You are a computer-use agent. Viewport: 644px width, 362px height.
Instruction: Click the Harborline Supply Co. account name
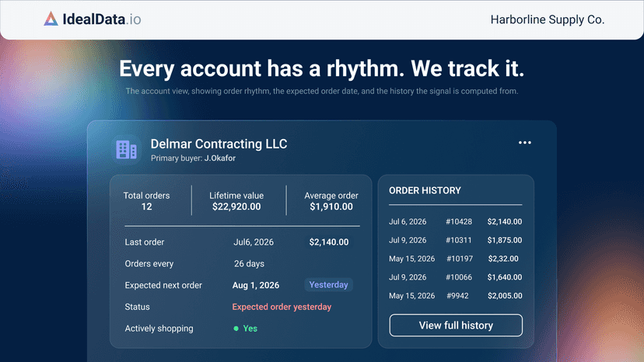pyautogui.click(x=547, y=19)
